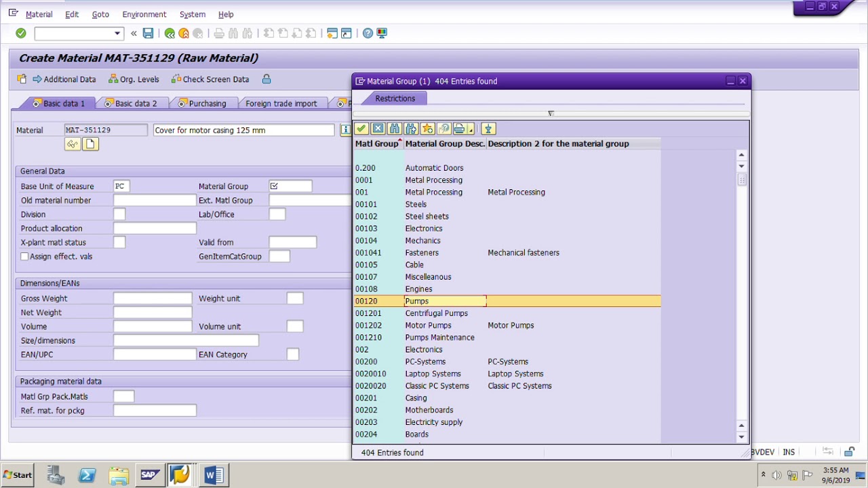This screenshot has width=868, height=488.
Task: Click the Create New Session icon
Action: [x=332, y=33]
